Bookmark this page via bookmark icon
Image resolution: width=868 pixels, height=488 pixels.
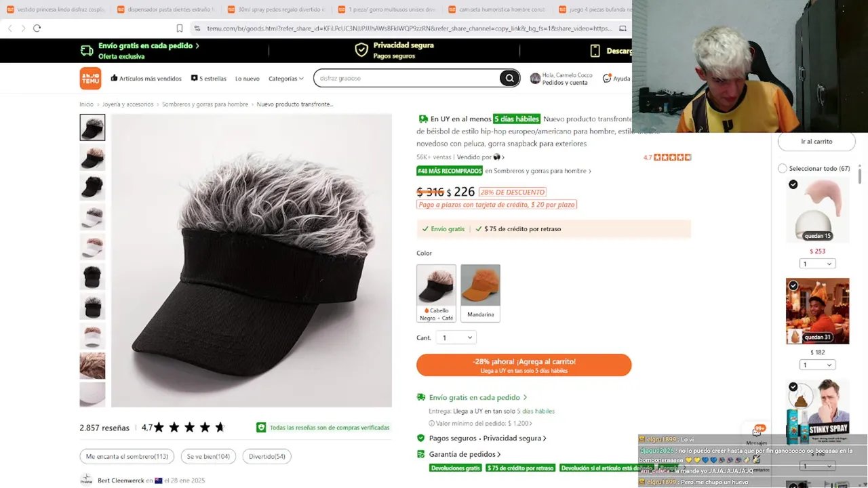click(179, 28)
